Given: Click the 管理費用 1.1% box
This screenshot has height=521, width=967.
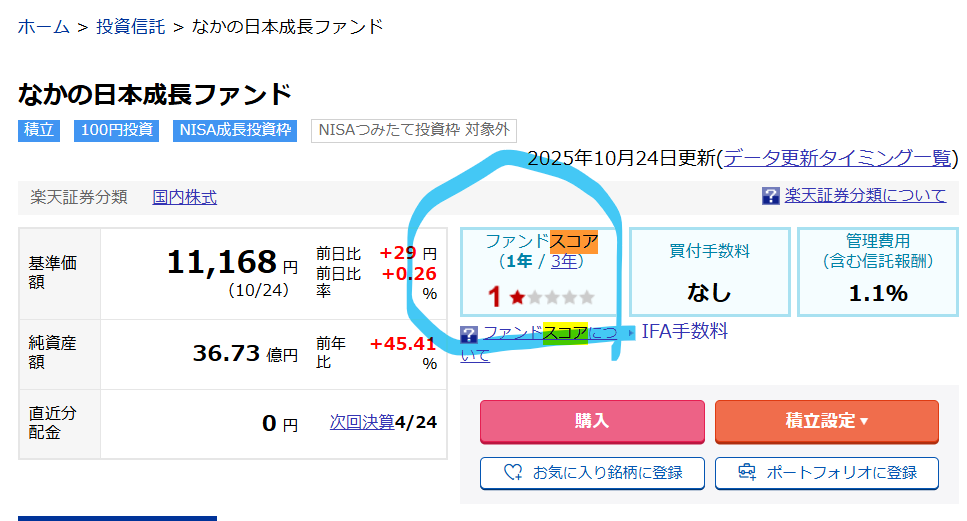Looking at the screenshot, I should pos(878,272).
